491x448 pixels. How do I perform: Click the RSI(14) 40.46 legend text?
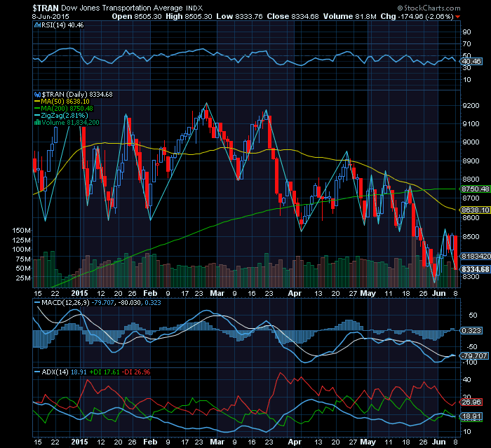click(x=62, y=25)
